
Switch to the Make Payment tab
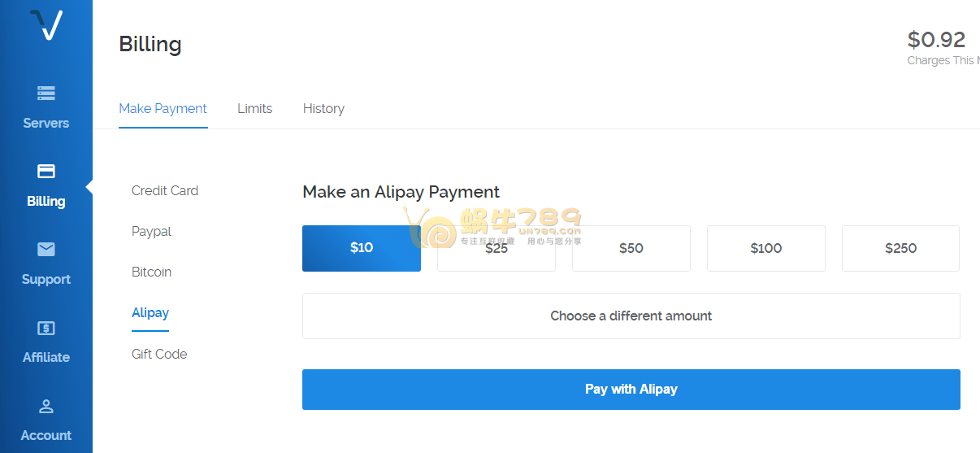pyautogui.click(x=163, y=108)
